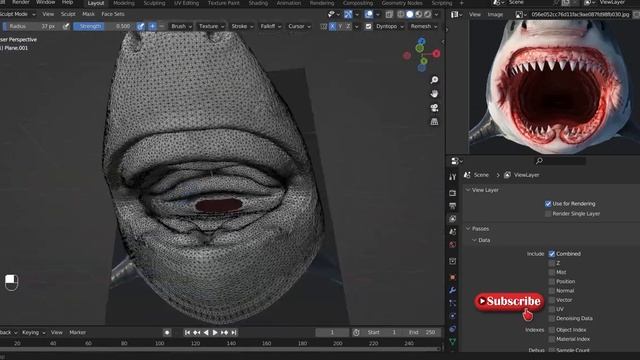Toggle X axis symmetry button
Image resolution: width=640 pixels, height=360 pixels.
coord(332,26)
